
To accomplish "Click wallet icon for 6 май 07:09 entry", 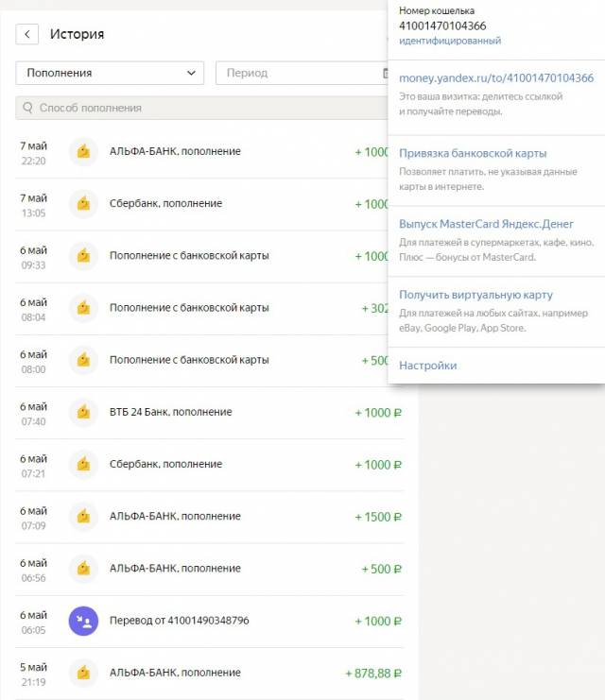I will pos(83,517).
